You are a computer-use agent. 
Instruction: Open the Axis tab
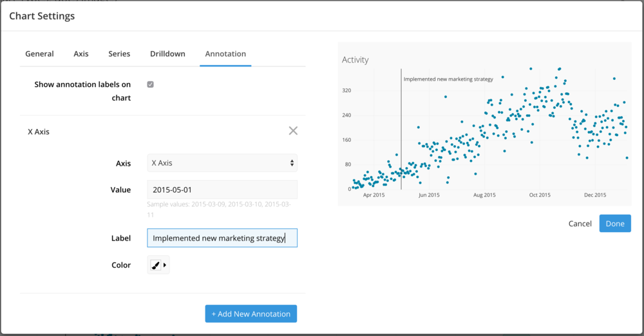pos(81,54)
